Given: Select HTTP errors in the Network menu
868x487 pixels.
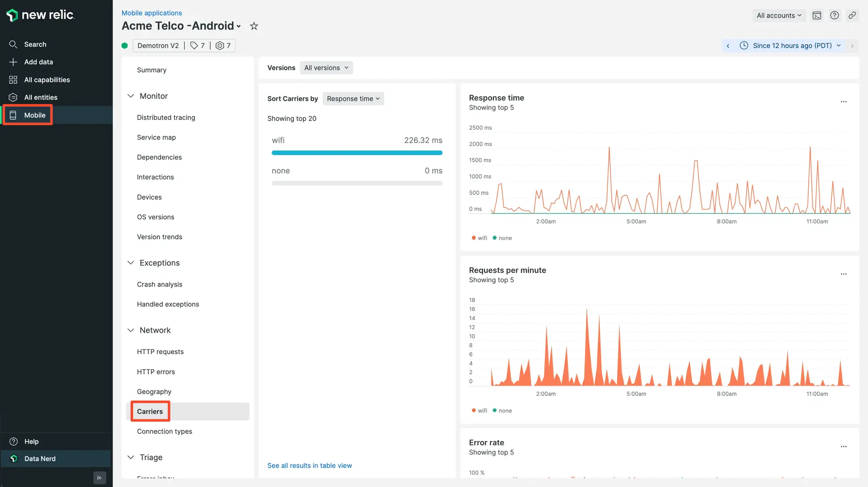Looking at the screenshot, I should click(x=156, y=372).
